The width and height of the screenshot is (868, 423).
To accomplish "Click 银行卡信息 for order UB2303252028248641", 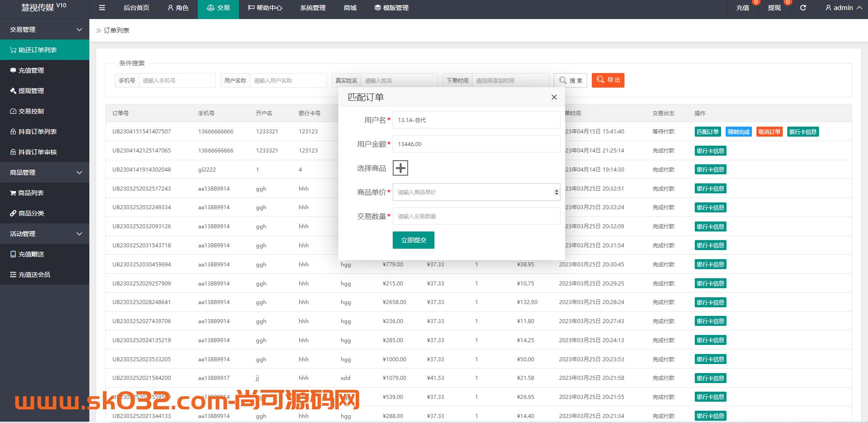I will 710,302.
